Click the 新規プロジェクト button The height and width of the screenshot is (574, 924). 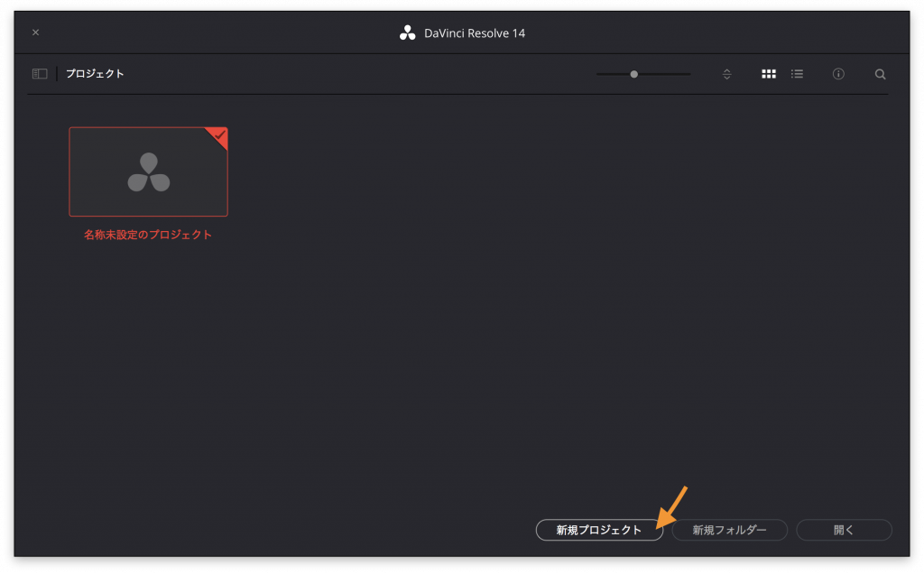click(599, 530)
